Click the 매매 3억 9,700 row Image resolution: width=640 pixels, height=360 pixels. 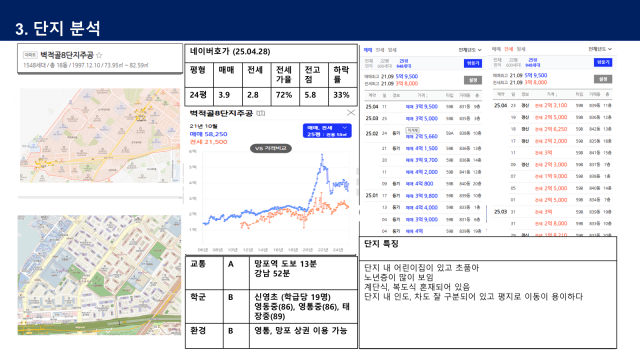[x=423, y=160]
